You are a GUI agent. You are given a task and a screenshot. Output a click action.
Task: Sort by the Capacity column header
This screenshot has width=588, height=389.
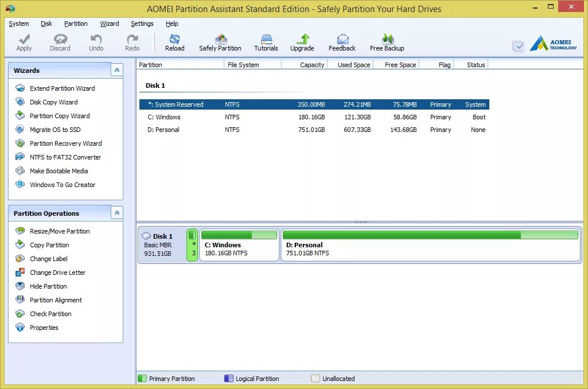305,64
